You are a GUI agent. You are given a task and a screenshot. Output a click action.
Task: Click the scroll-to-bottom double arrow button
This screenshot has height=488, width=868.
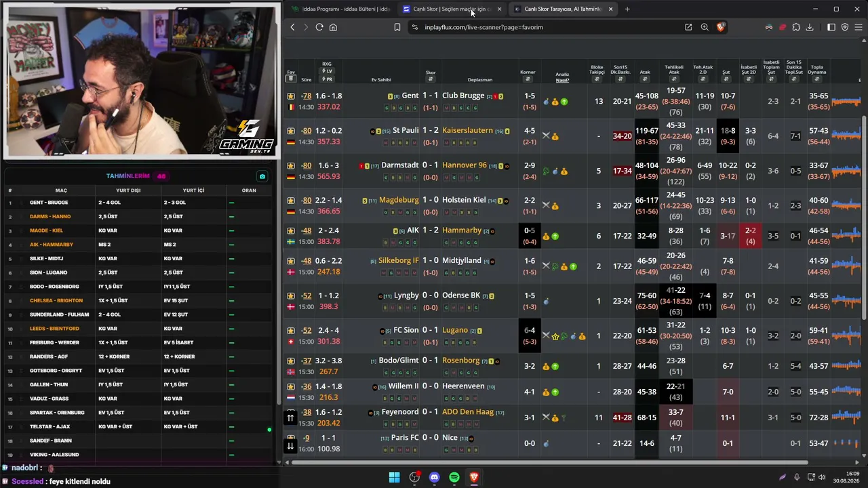coord(290,445)
